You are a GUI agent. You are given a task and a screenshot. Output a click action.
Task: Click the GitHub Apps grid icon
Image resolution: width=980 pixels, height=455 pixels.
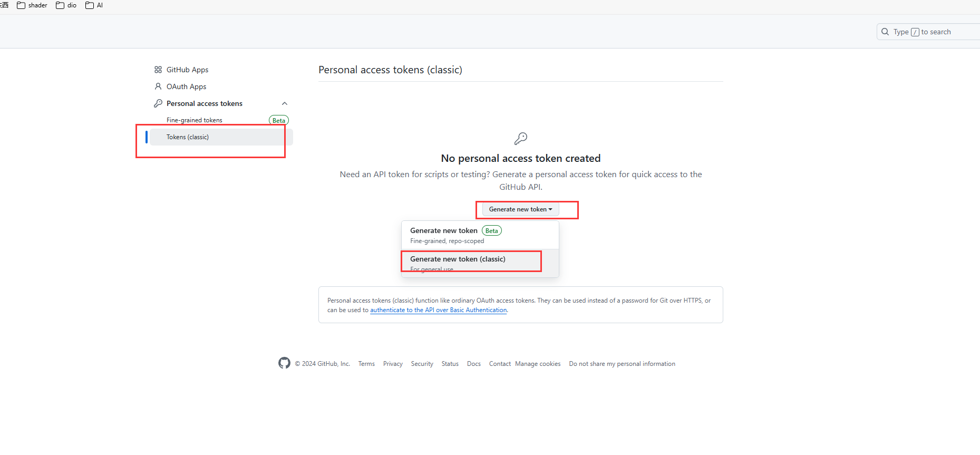coord(158,70)
